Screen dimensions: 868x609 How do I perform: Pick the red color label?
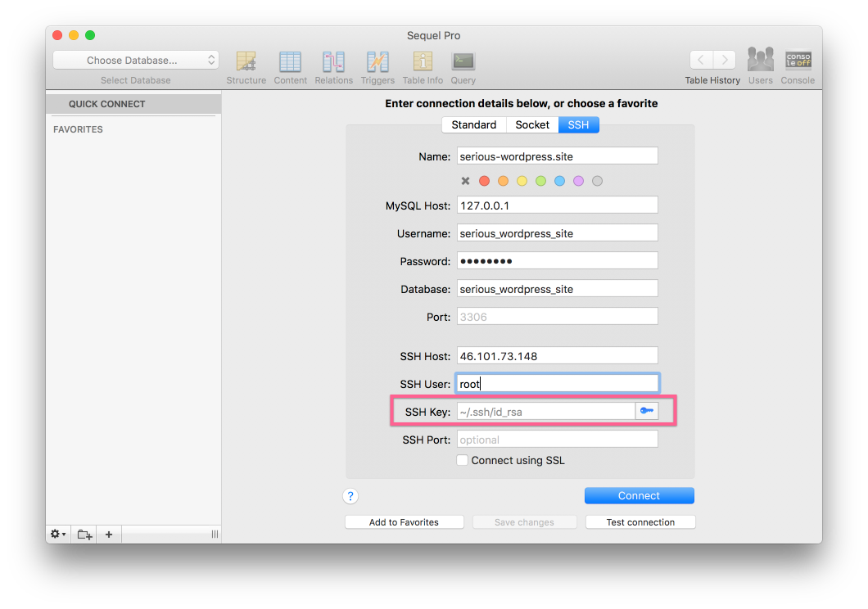click(485, 181)
